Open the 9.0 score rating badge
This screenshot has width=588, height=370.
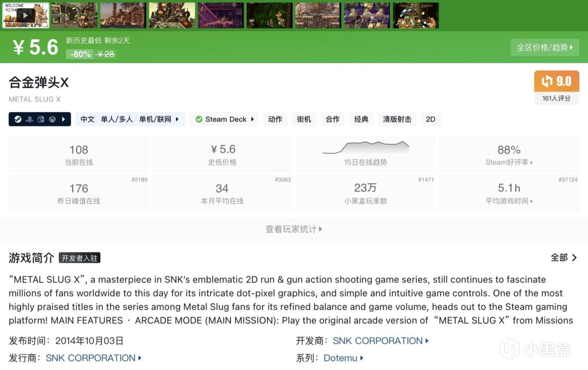coord(557,81)
